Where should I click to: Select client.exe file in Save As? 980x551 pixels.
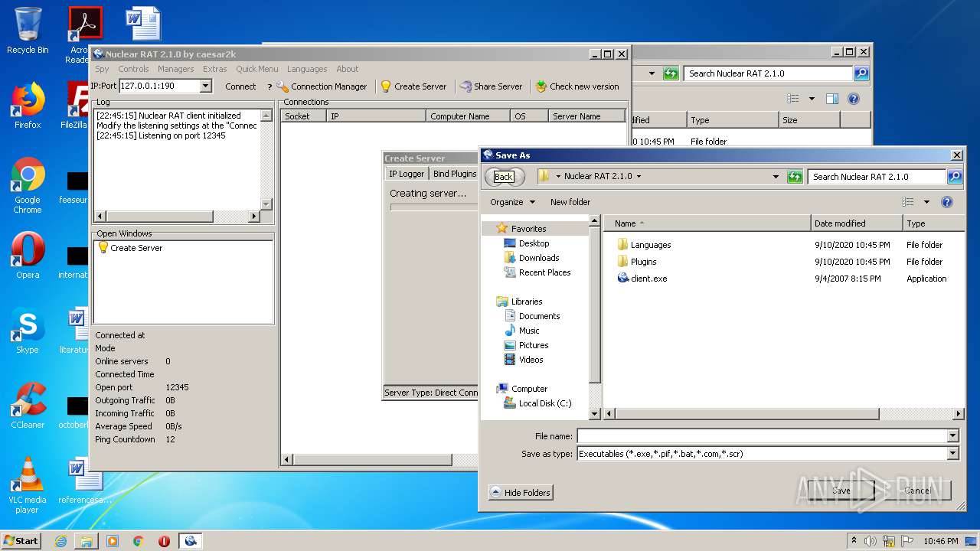642,279
